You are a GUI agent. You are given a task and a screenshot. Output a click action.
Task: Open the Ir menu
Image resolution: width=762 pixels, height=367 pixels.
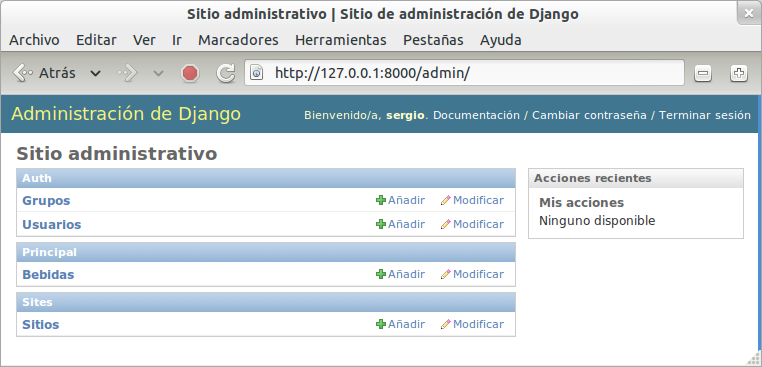177,40
